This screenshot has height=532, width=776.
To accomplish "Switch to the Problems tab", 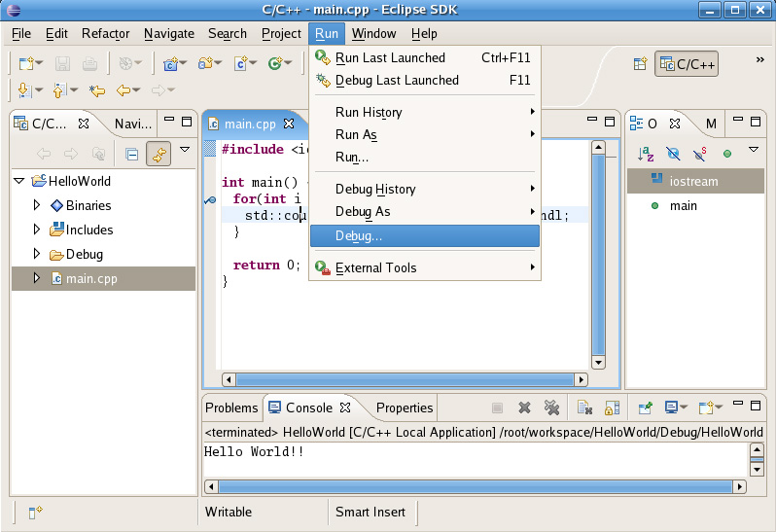I will [231, 408].
